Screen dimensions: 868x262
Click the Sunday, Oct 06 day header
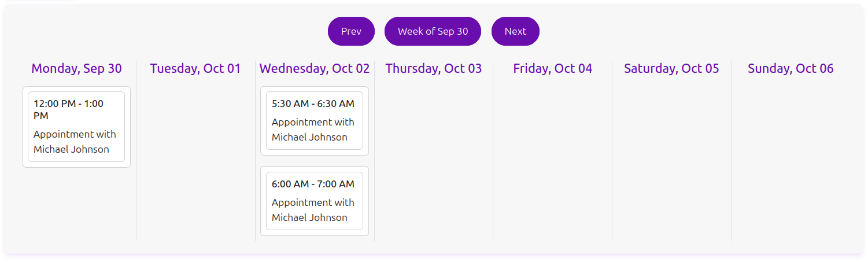tap(791, 68)
